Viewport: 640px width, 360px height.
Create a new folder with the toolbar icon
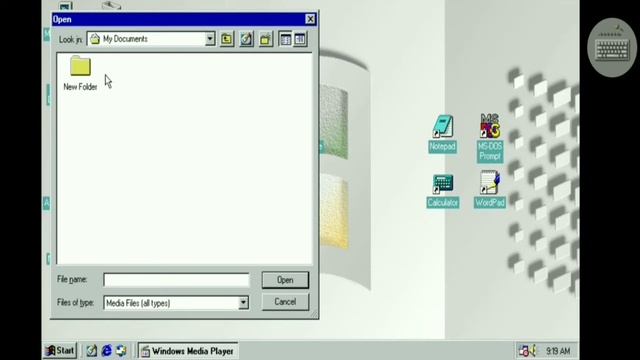pos(266,39)
